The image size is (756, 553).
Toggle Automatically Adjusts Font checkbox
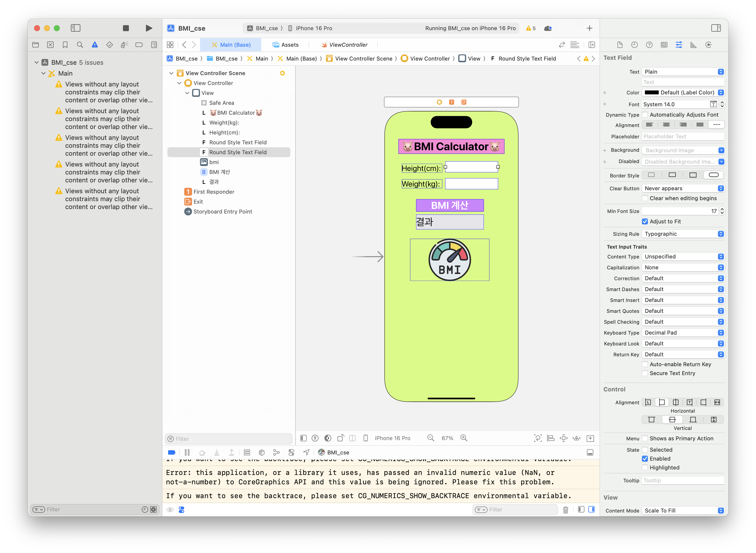click(x=645, y=115)
